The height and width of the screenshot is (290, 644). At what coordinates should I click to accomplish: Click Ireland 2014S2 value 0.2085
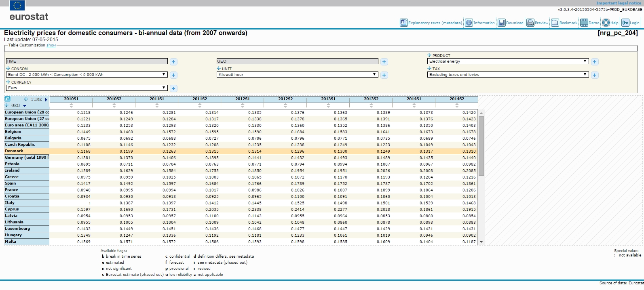click(x=469, y=171)
